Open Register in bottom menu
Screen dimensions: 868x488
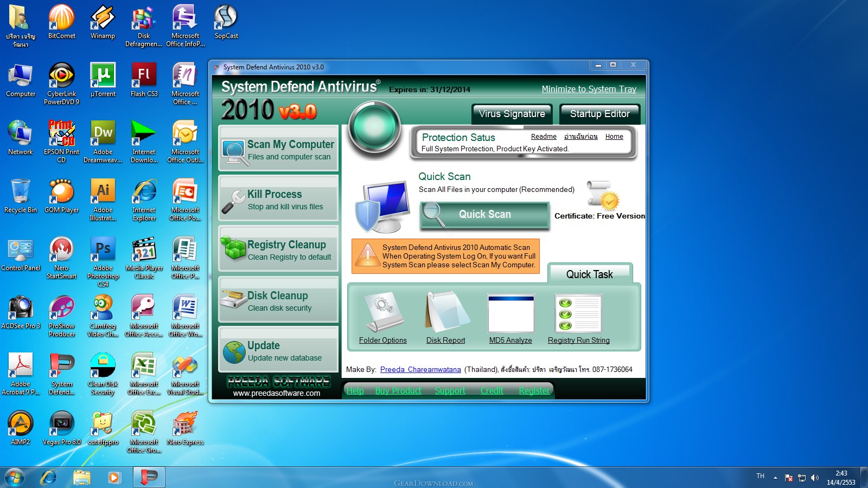pos(534,390)
